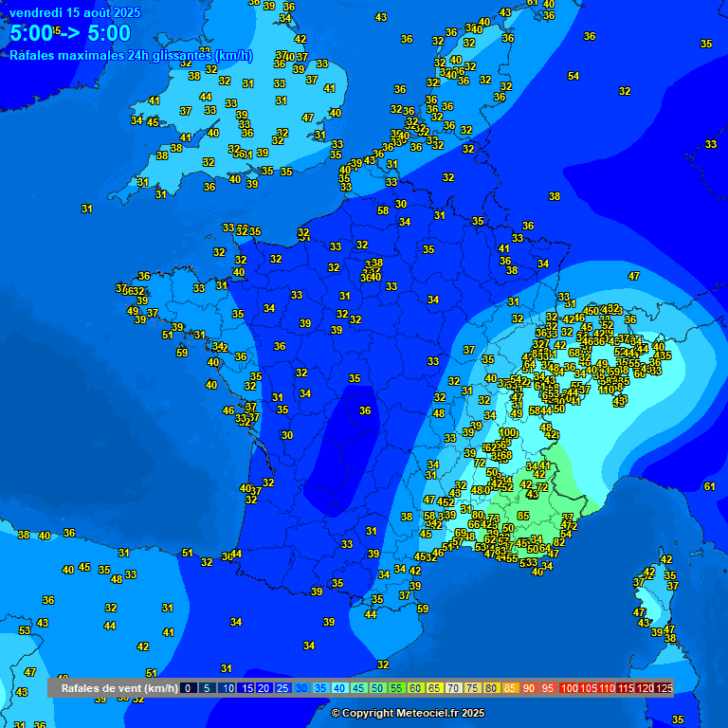Viewport: 728px width, 728px height.
Task: Click the station gust value "69" on the map
Action: point(461,533)
